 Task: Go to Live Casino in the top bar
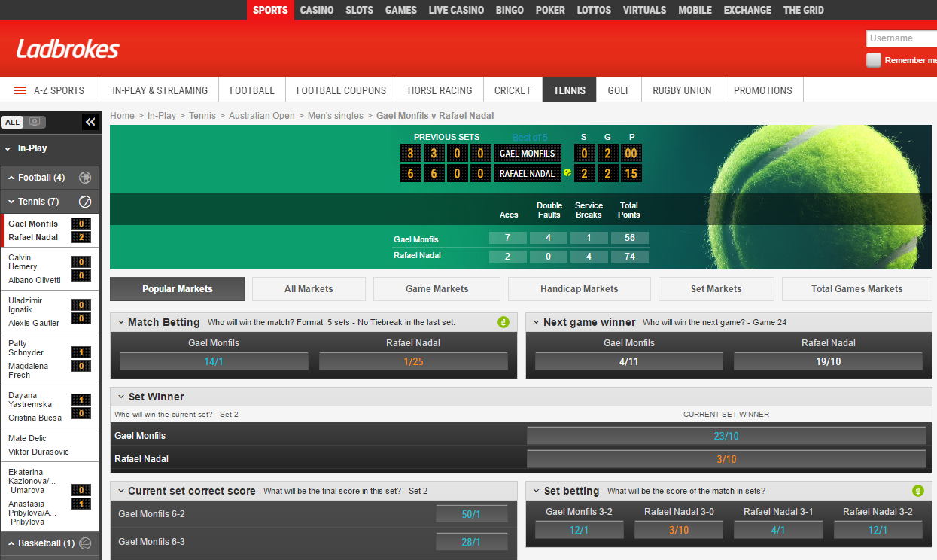click(x=456, y=10)
